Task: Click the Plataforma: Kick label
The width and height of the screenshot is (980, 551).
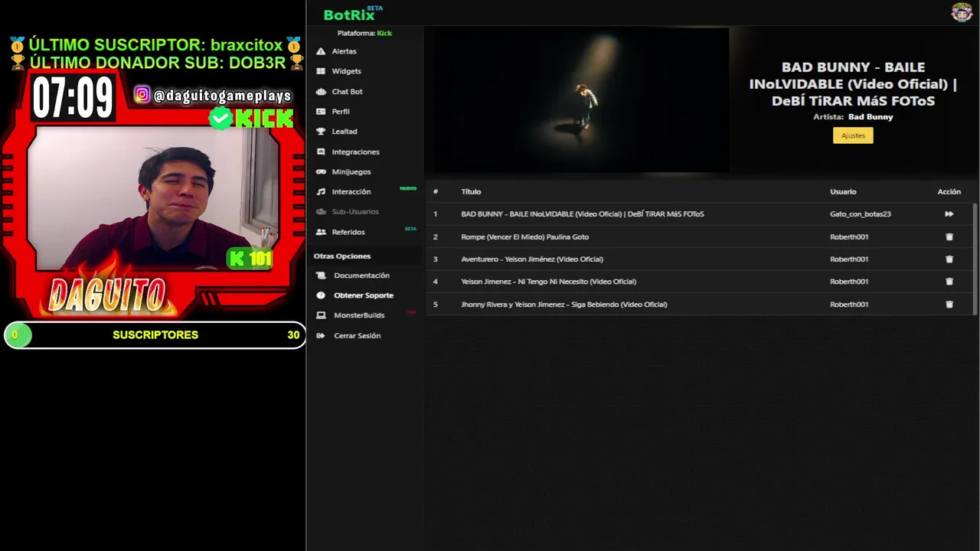Action: [x=364, y=34]
